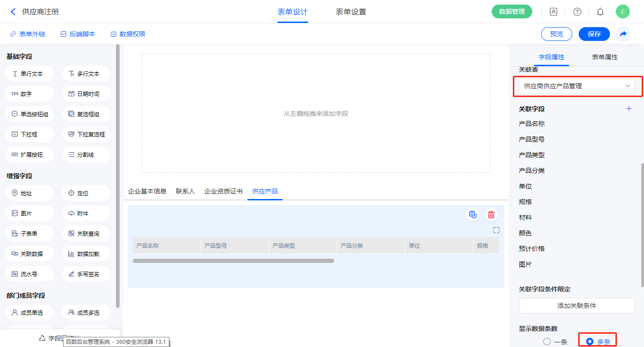Switch to the 表单属性 tab

604,57
